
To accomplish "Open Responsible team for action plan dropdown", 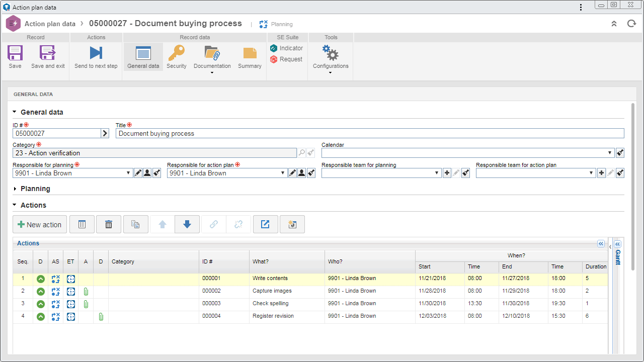I will click(x=592, y=173).
